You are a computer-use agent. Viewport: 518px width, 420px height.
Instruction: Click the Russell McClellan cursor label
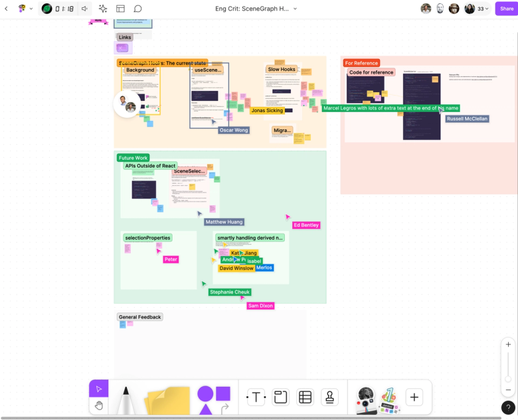coord(467,119)
